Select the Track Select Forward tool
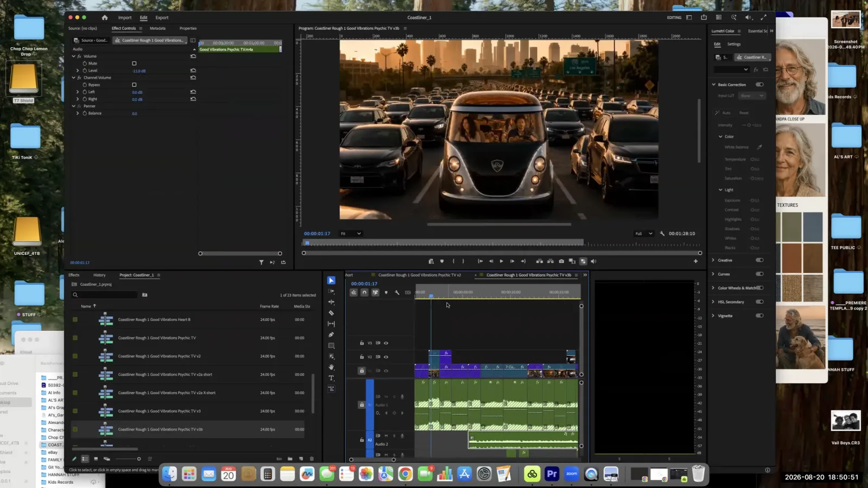The width and height of the screenshot is (868, 488). click(331, 291)
